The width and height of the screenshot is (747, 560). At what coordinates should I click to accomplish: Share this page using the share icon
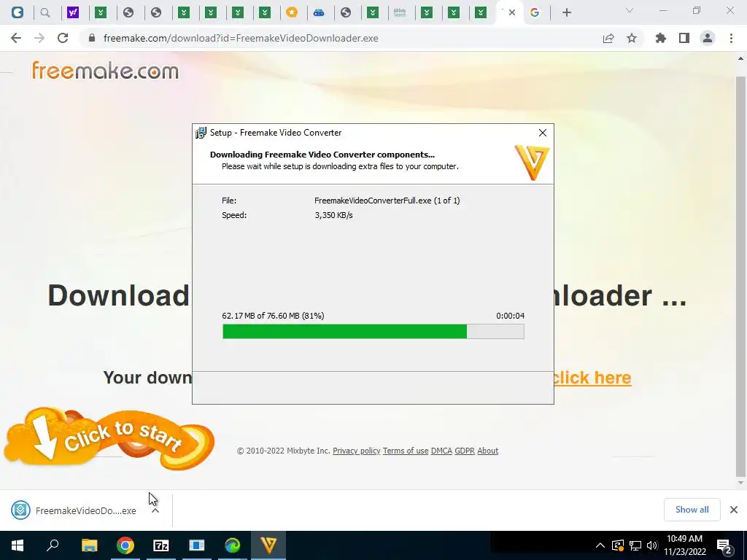pyautogui.click(x=608, y=38)
